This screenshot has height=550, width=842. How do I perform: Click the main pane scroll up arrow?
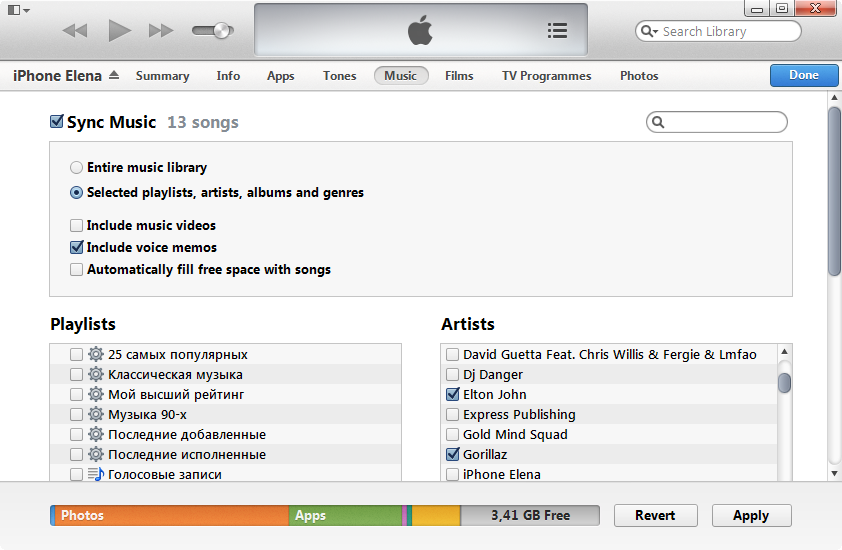coord(834,97)
